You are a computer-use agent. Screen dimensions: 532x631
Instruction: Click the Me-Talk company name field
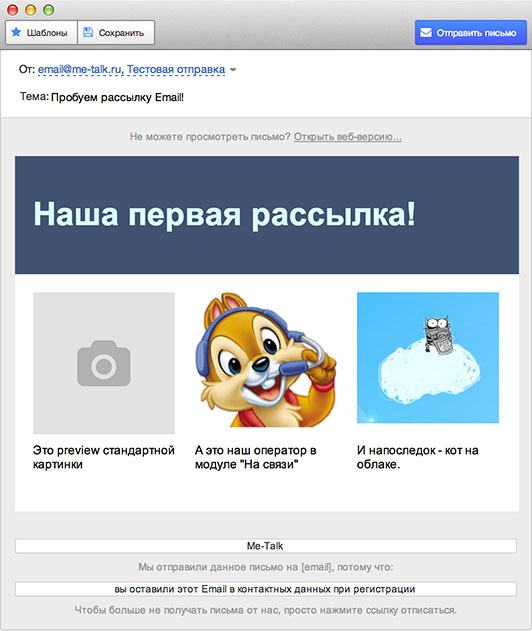point(266,546)
